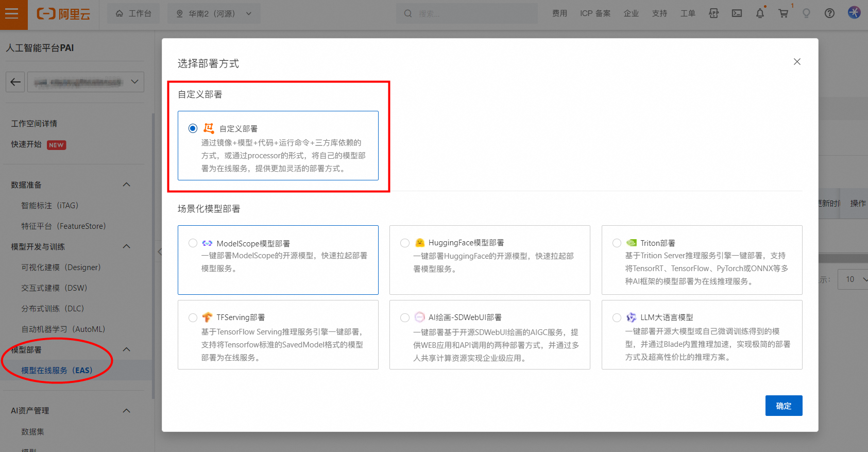This screenshot has height=452, width=868.
Task: Collapse the 数据准备 section
Action: point(127,185)
